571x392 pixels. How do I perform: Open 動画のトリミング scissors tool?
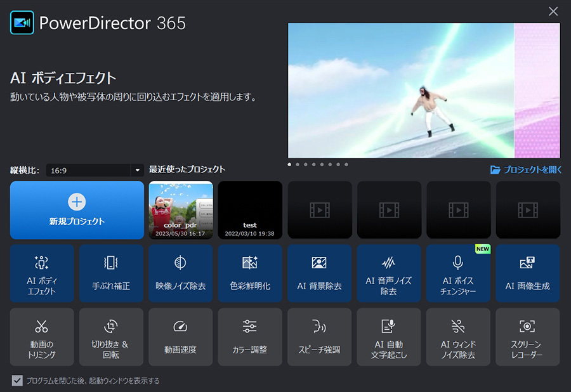pos(42,337)
